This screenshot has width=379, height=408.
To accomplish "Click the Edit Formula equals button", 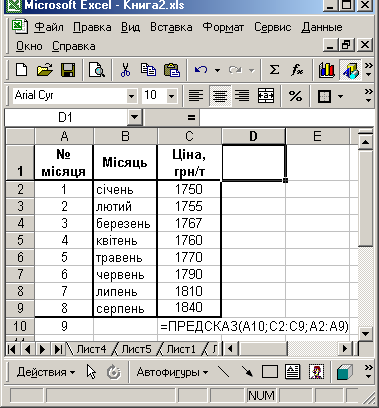I will (x=191, y=117).
